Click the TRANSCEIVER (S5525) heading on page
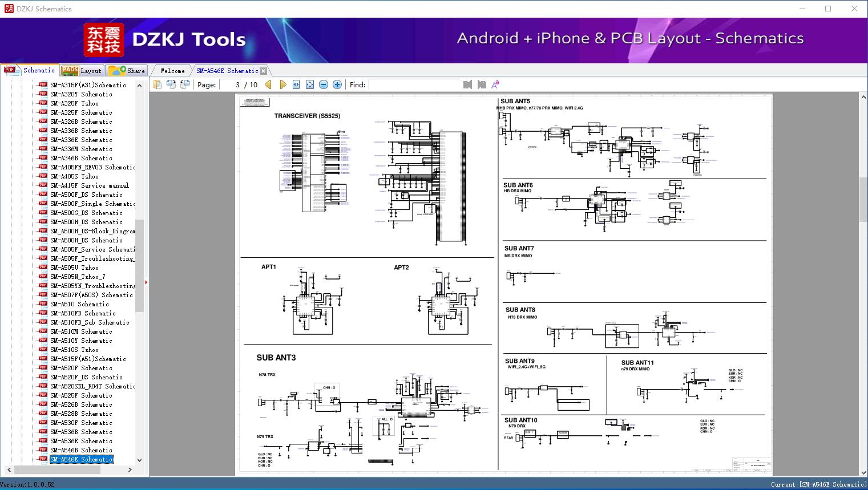868x490 pixels. coord(307,116)
